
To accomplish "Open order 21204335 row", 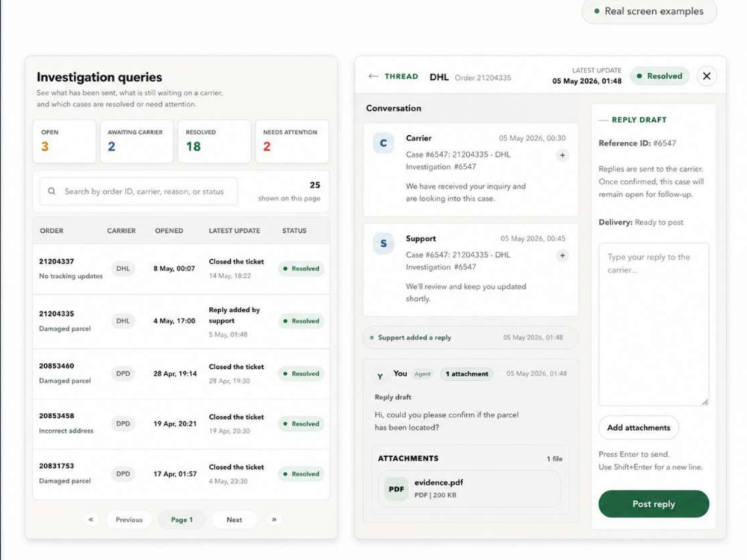I will (181, 321).
